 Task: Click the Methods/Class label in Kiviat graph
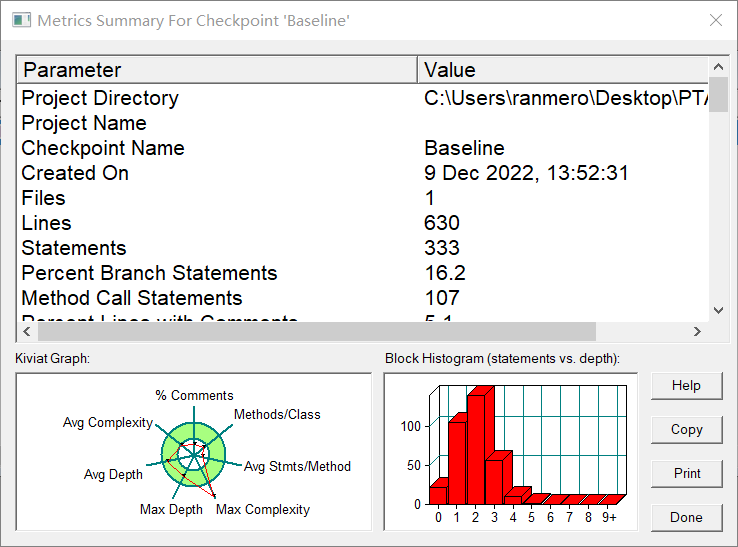tap(277, 414)
